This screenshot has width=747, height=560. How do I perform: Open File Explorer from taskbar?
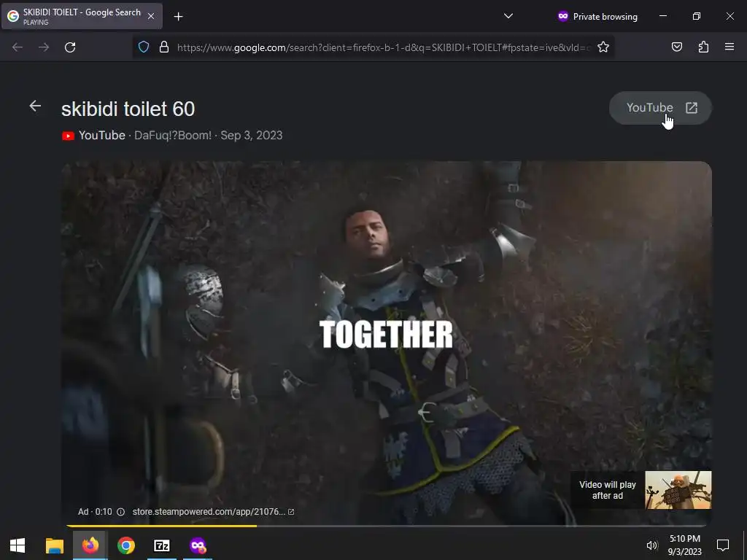(x=54, y=545)
